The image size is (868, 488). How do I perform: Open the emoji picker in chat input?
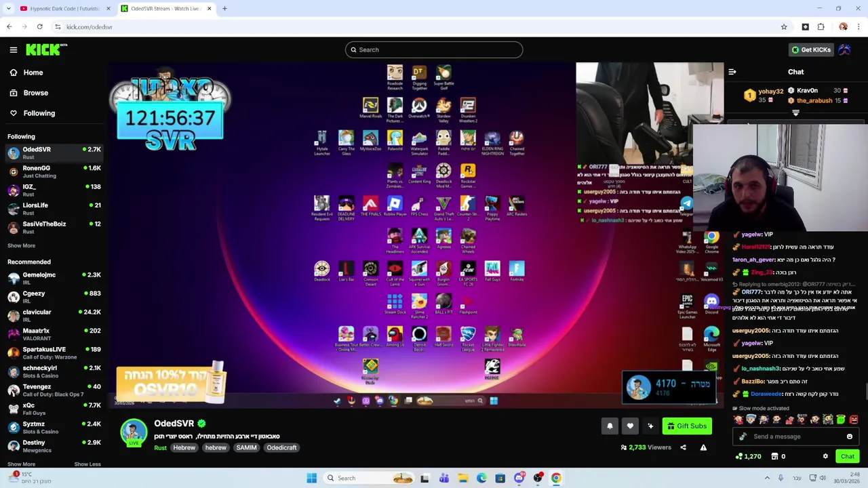(849, 436)
